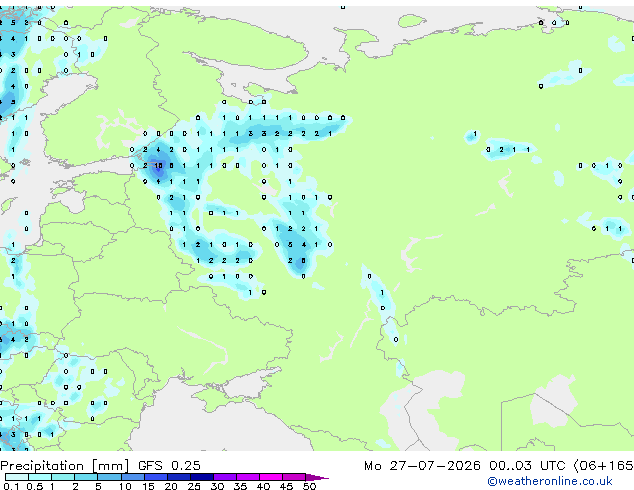Choose the 25–30 mm dark blue swatch
This screenshot has height=490, width=634.
(x=201, y=477)
